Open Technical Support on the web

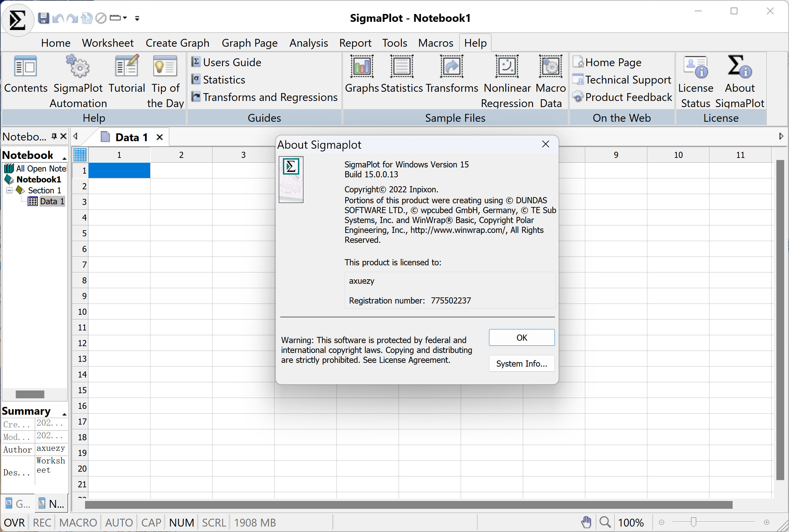point(622,79)
